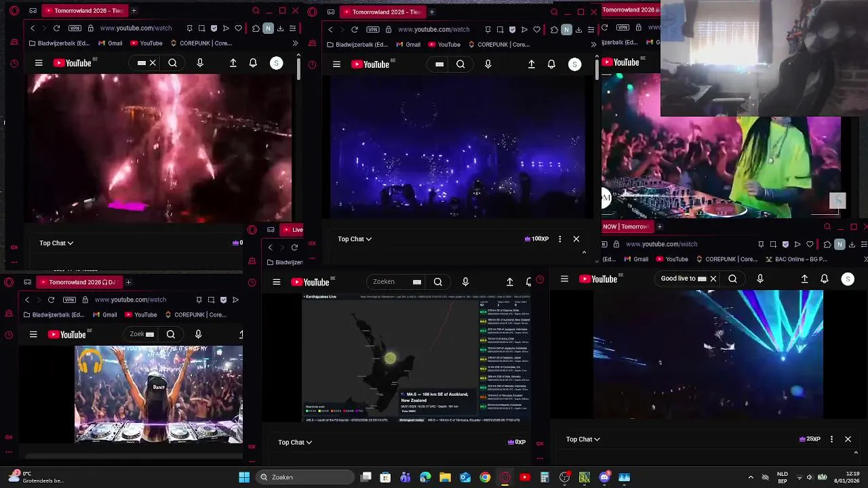The width and height of the screenshot is (868, 488).
Task: Clear the 'Good live to' search text
Action: coord(713,279)
